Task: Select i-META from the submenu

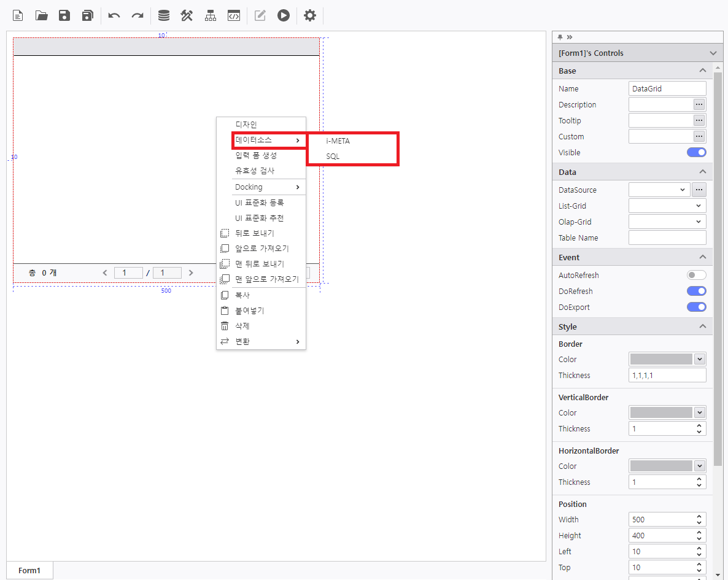Action: [x=338, y=141]
